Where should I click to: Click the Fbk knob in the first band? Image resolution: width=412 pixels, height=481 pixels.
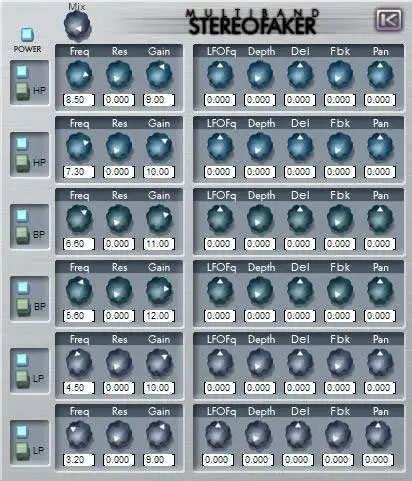pos(340,75)
